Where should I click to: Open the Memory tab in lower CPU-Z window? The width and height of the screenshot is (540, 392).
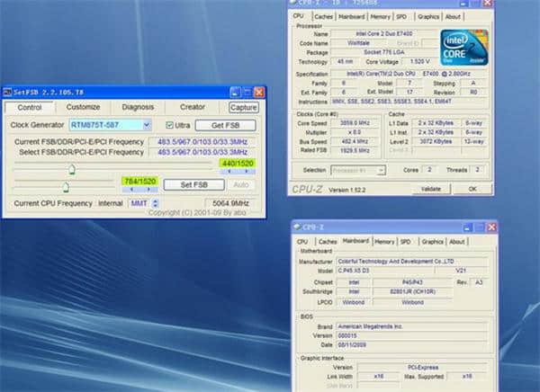click(384, 241)
